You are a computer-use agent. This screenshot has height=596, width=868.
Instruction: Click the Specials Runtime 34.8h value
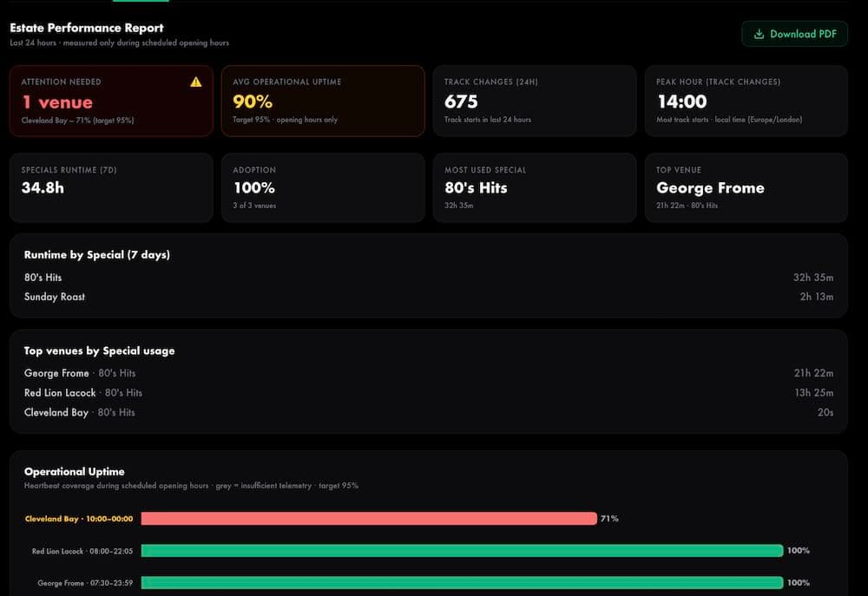coord(43,187)
